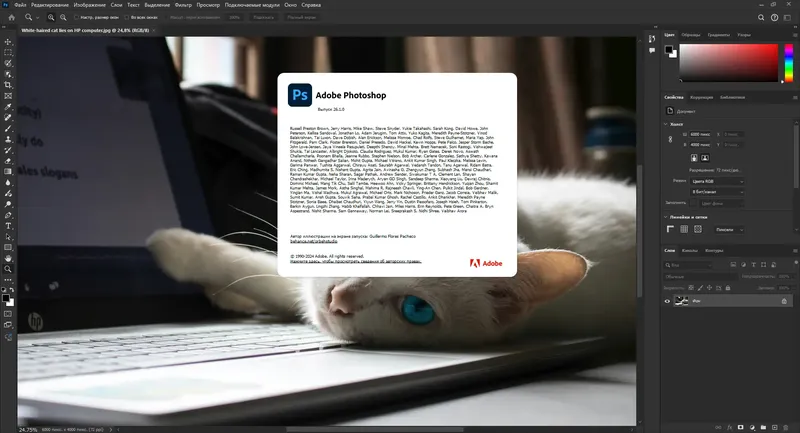
Task: Select the Zoom tool in left toolbar
Action: [x=8, y=269]
